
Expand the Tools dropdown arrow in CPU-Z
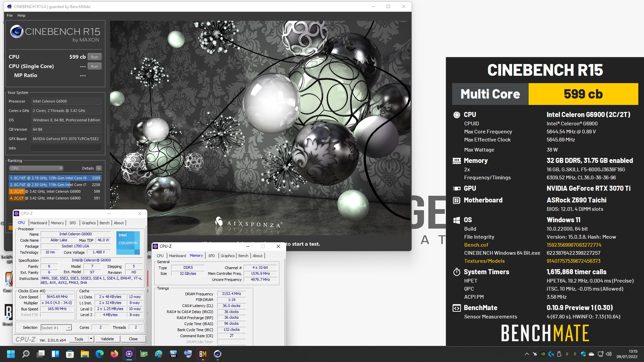[x=91, y=339]
